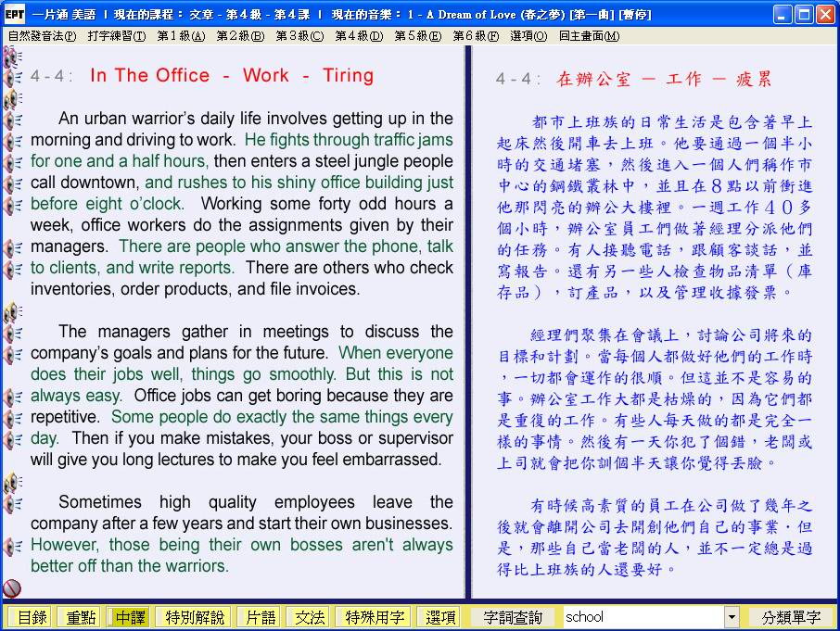Toggle the 重點 key points button
Screen dimensions: 840x631
[79, 617]
